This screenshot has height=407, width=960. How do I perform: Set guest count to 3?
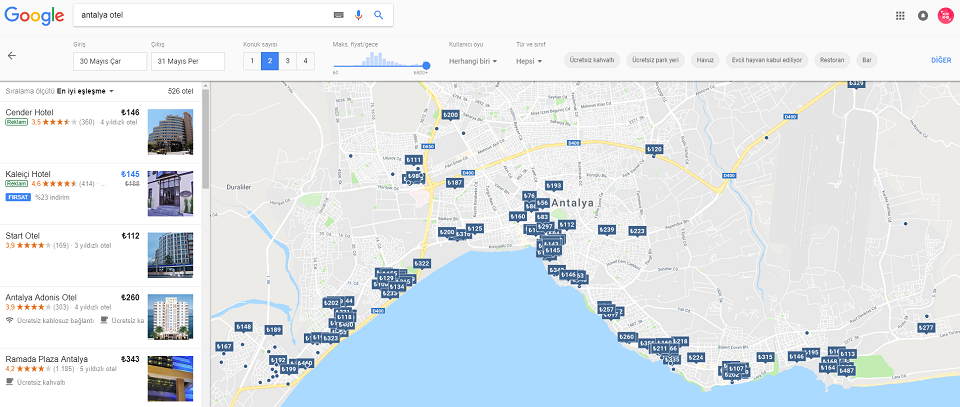(288, 61)
